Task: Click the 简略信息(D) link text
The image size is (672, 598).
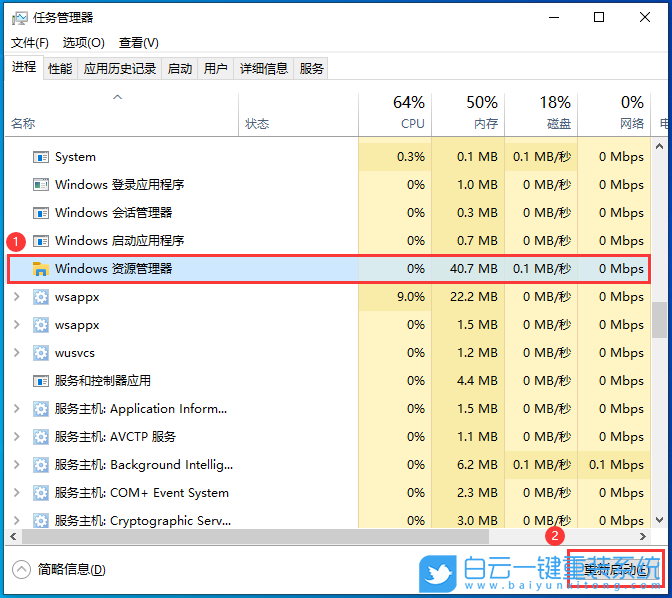Action: (72, 570)
